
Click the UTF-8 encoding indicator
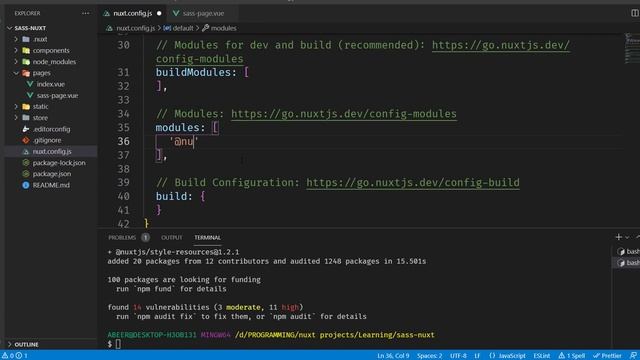point(458,356)
